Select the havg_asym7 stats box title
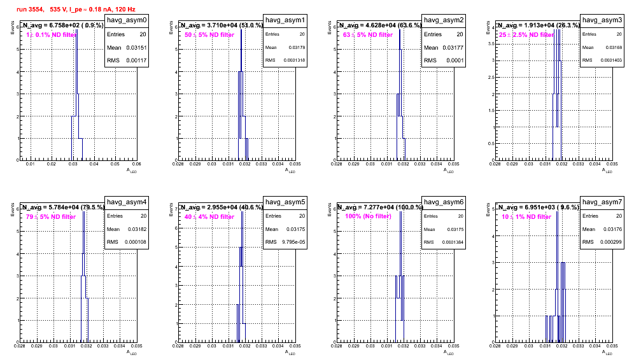The height and width of the screenshot is (364, 634). click(602, 202)
